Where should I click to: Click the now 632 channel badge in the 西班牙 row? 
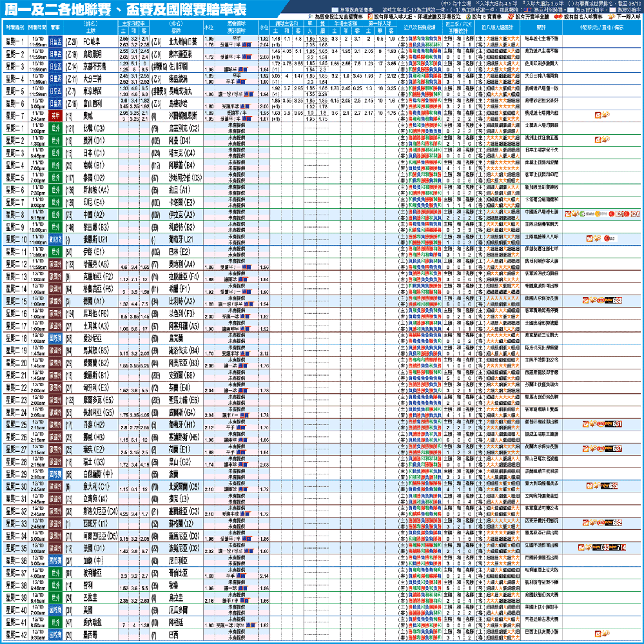click(612, 523)
